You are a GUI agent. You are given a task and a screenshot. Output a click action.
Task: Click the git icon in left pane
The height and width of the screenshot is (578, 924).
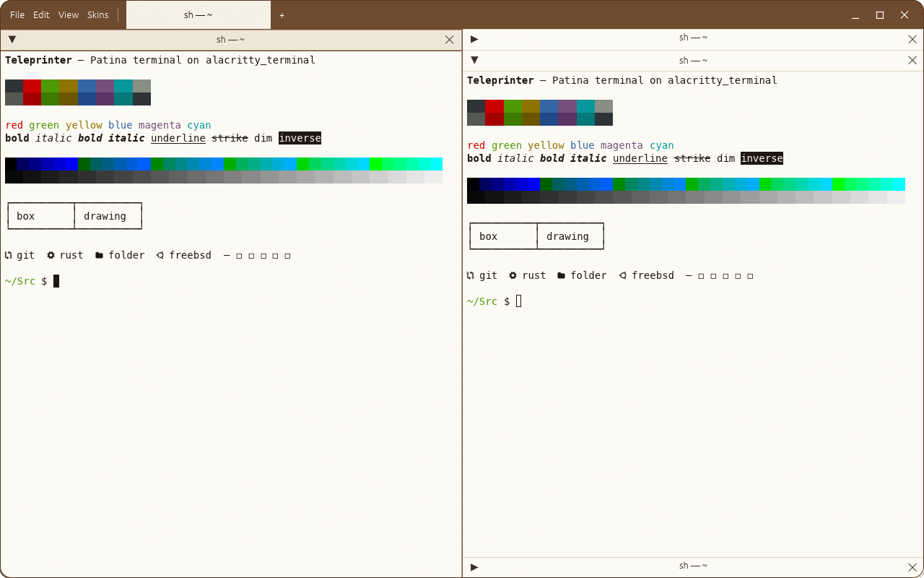click(x=9, y=255)
